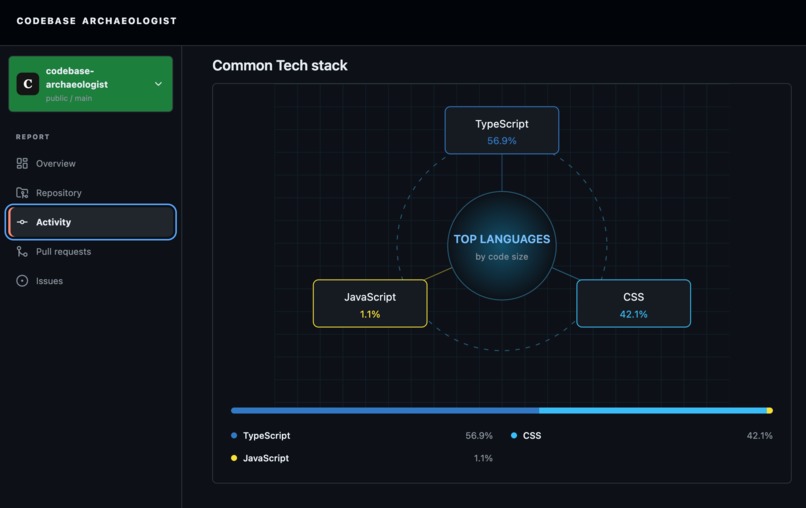Click the 42.1% legend value
The image size is (806, 508).
coord(759,436)
